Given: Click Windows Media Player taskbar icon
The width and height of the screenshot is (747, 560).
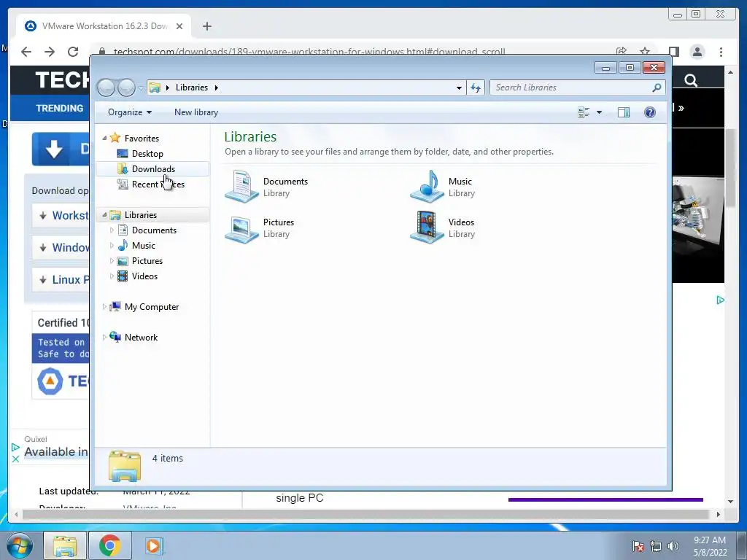Looking at the screenshot, I should [x=153, y=545].
